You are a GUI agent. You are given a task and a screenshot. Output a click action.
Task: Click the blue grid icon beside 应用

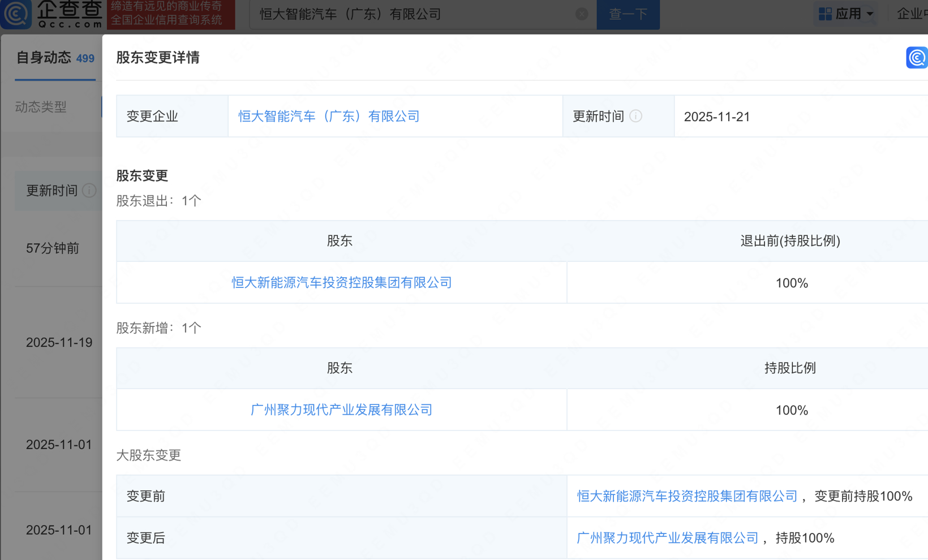824,13
